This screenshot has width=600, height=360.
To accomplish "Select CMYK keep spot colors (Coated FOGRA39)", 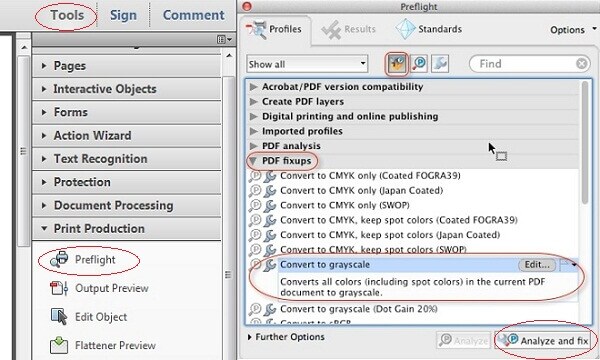I will (399, 220).
